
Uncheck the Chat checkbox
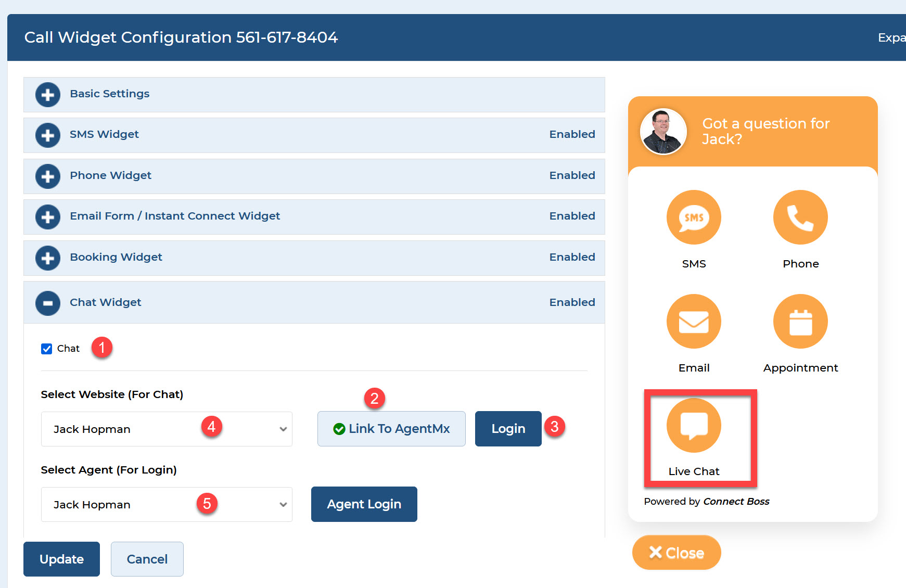pos(47,349)
